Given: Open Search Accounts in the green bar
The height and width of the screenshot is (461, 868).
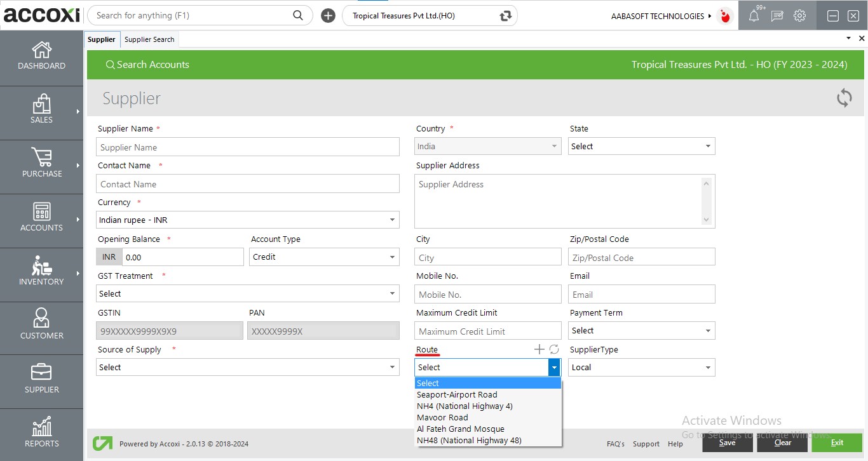Looking at the screenshot, I should pos(147,64).
